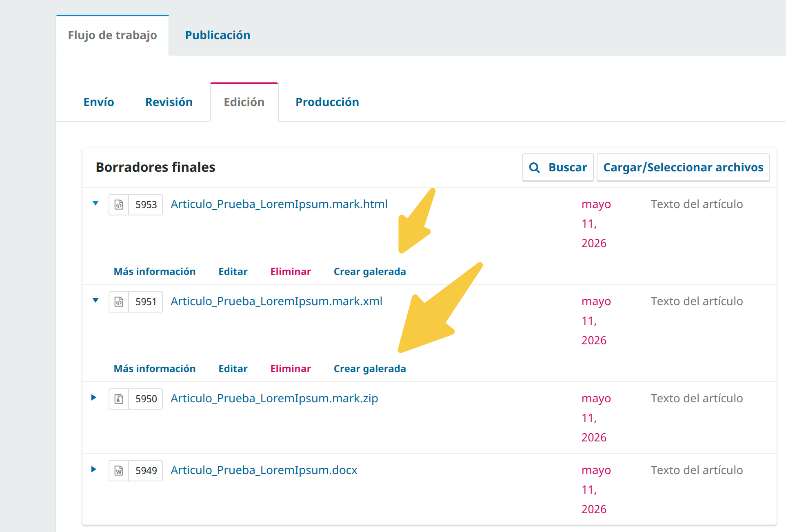This screenshot has height=532, width=786.
Task: Open Articulo_Prueba_LoremIpsum.mark.xml file link
Action: coord(276,301)
